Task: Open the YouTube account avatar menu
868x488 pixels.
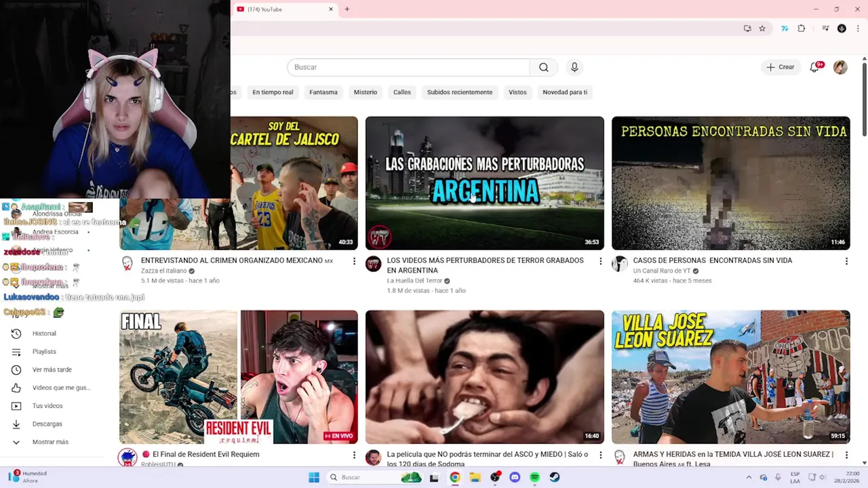Action: [x=840, y=67]
